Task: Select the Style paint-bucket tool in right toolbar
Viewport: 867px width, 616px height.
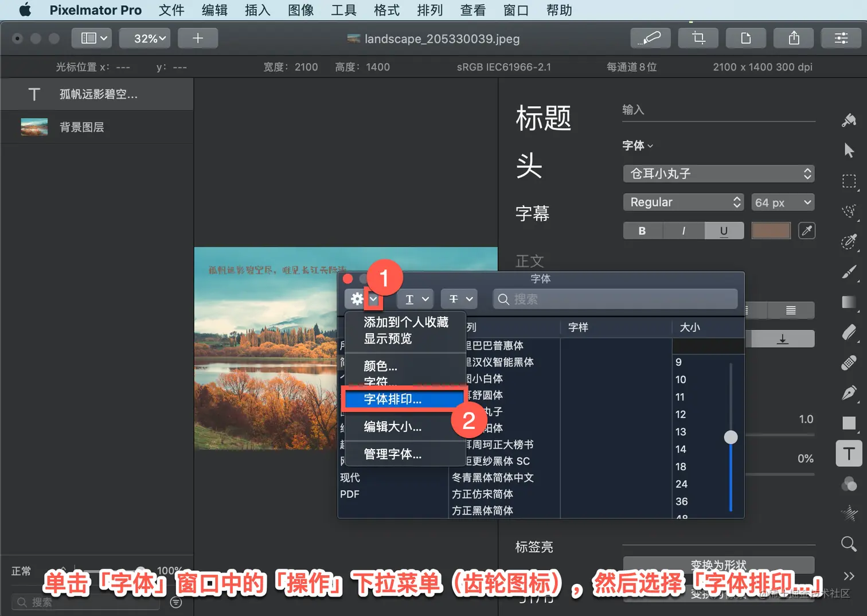Action: click(x=849, y=120)
